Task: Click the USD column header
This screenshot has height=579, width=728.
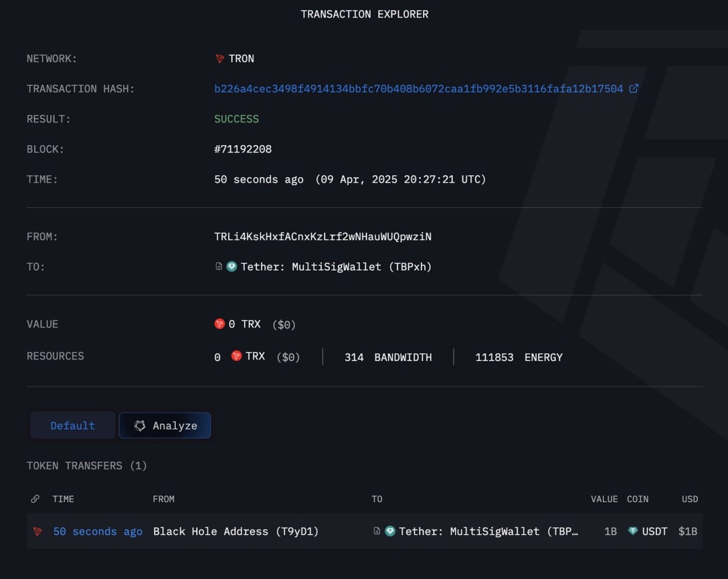Action: click(x=690, y=499)
